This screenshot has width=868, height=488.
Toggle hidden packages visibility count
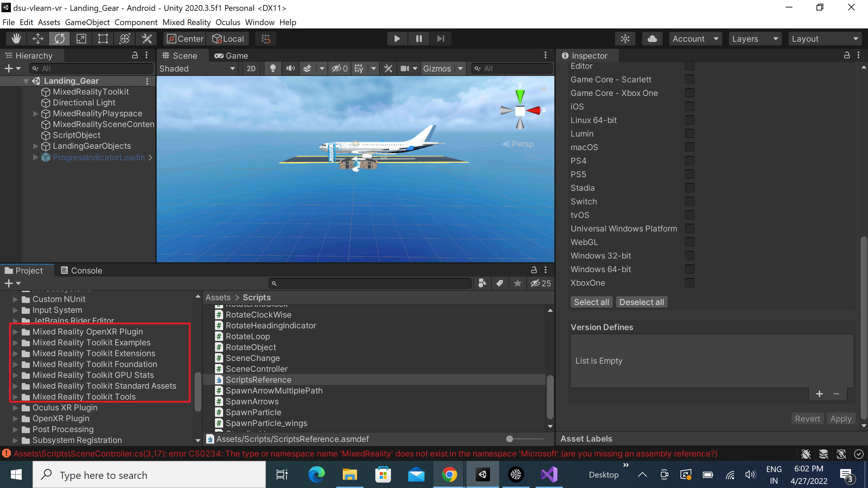pos(540,283)
